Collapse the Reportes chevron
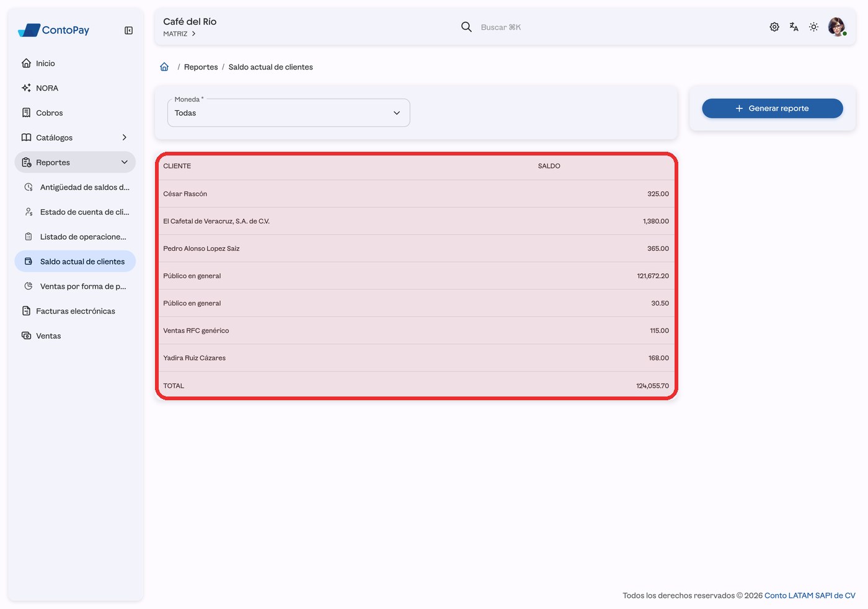868x609 pixels. [x=124, y=162]
